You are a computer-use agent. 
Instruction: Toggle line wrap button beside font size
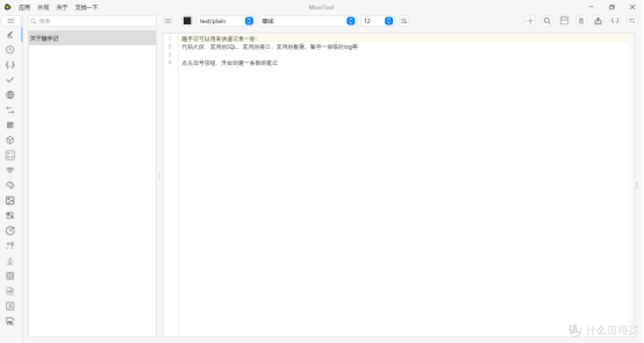404,21
